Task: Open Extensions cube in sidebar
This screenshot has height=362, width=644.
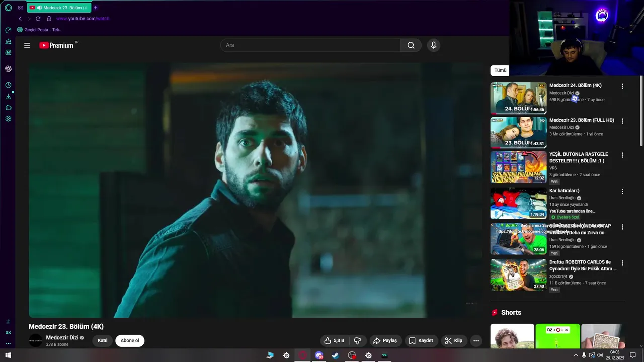Action: 8,108
